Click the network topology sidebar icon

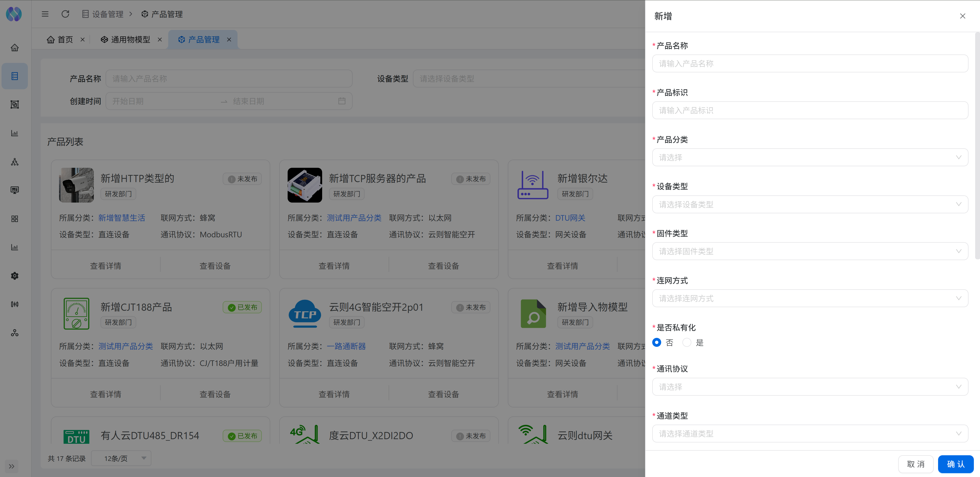point(15,162)
